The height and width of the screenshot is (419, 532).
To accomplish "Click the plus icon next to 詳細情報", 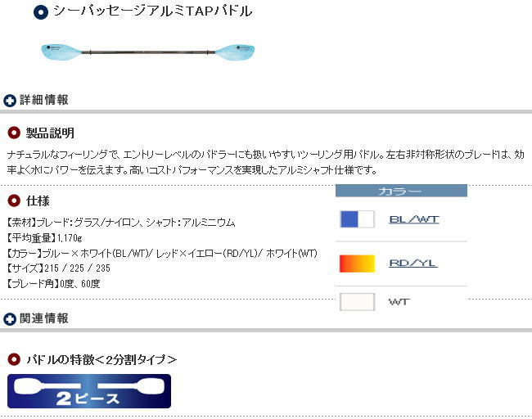I will tap(10, 101).
